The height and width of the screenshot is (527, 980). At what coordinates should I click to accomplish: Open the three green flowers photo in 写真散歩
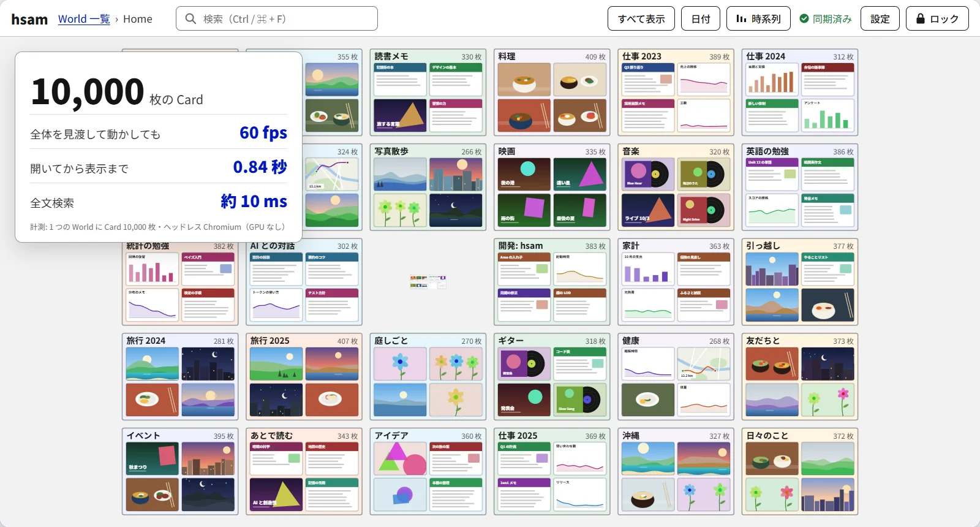tap(400, 210)
